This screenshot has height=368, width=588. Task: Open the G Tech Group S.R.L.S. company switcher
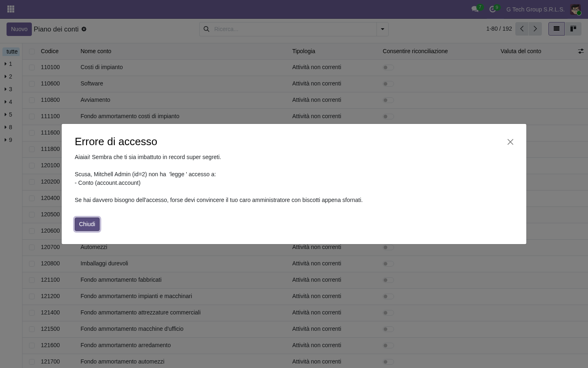[535, 9]
